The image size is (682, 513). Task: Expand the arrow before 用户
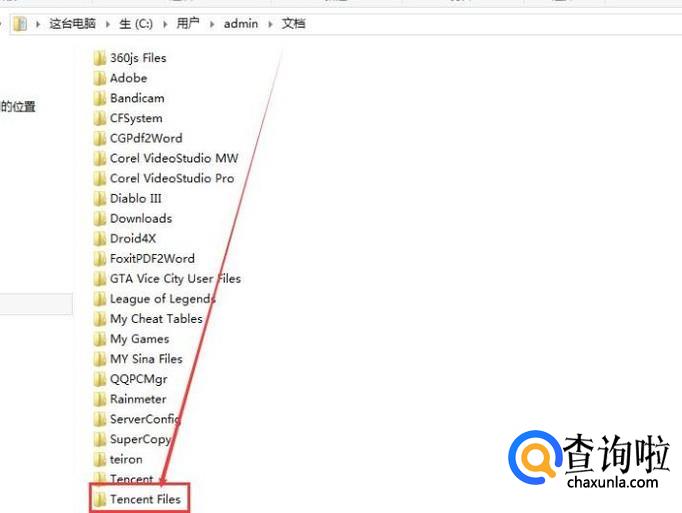(165, 24)
